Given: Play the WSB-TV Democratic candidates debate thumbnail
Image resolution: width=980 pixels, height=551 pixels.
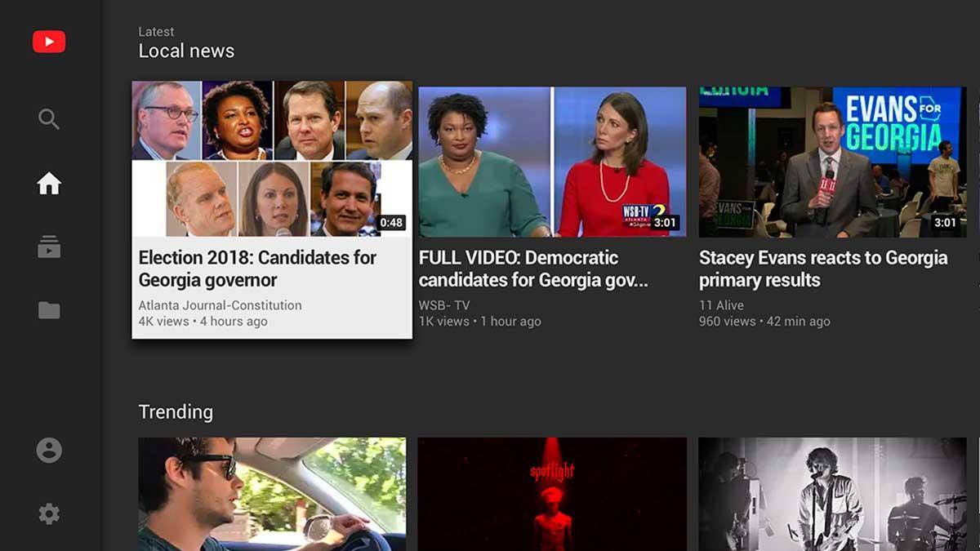Looking at the screenshot, I should pos(552,162).
